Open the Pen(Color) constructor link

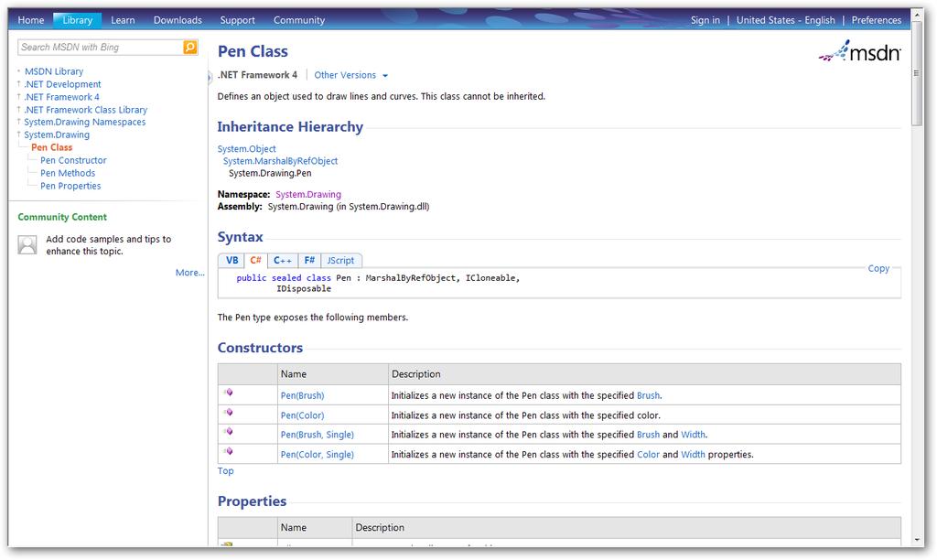click(x=302, y=415)
